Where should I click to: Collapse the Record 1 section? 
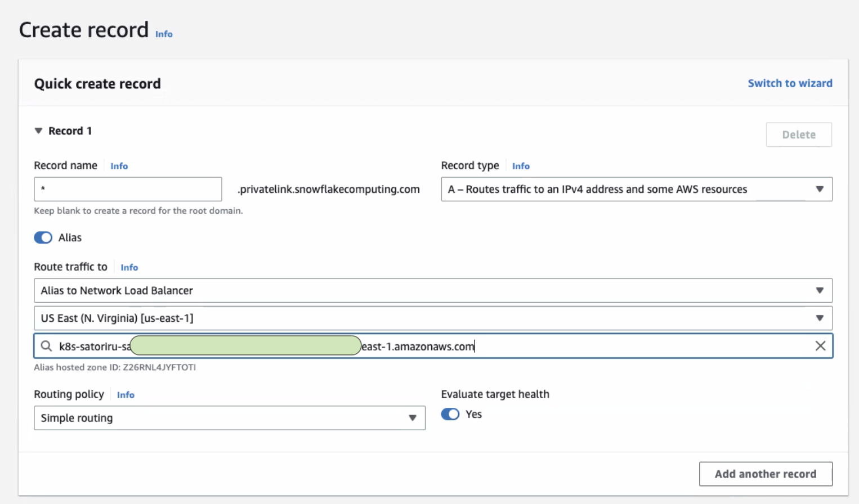(x=38, y=130)
